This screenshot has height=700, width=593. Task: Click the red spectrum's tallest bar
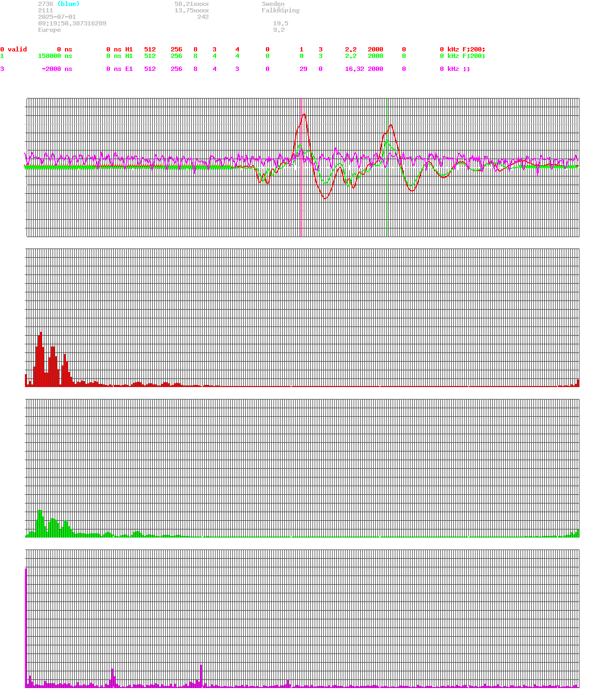(x=41, y=359)
